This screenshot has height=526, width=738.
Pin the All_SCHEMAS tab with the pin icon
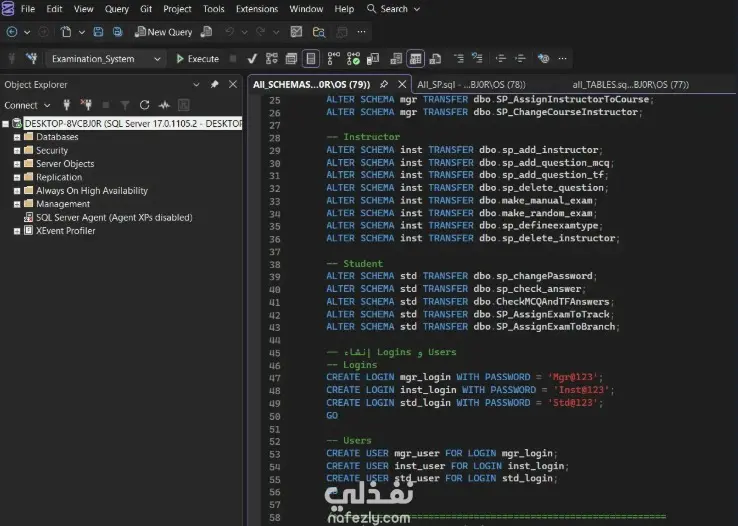(384, 84)
